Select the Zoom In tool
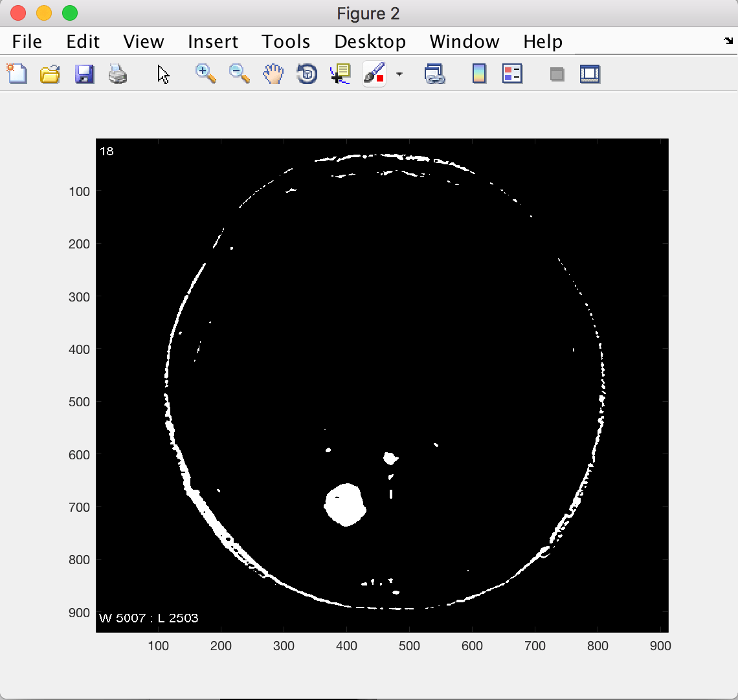This screenshot has width=738, height=700. (206, 73)
